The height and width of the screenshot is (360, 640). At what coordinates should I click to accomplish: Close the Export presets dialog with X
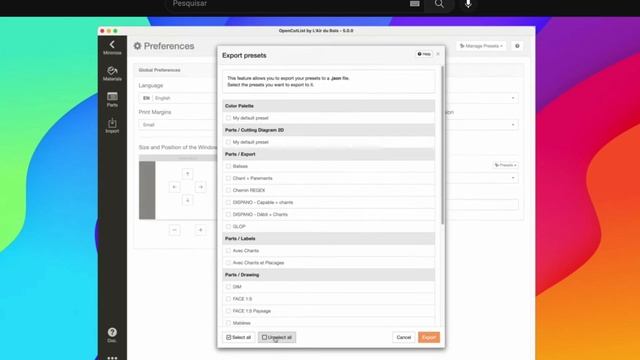[x=438, y=54]
